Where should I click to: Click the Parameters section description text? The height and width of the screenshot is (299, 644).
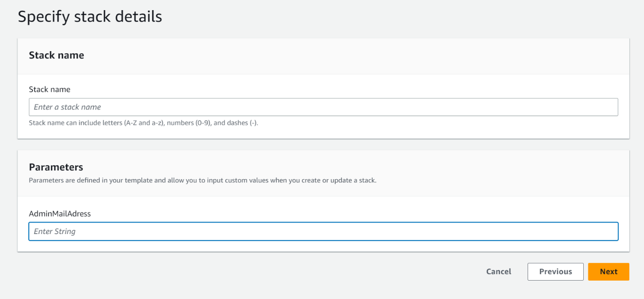pos(202,180)
